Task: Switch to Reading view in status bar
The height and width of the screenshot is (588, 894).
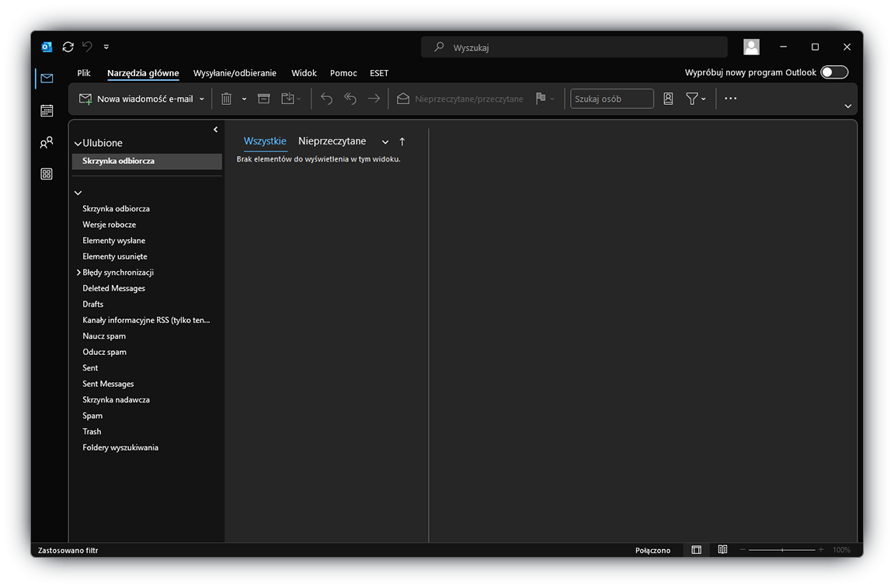Action: coord(722,550)
